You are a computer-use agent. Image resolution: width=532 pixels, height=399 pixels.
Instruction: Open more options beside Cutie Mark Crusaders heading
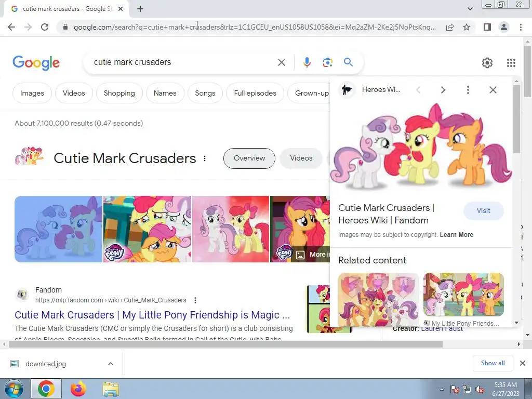(205, 158)
